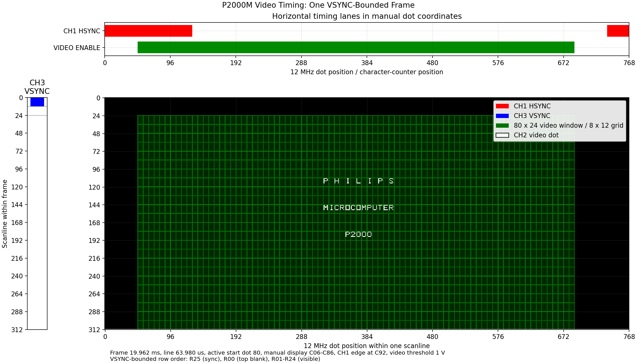
Task: Click tick label "264" on the main chart y-axis
Action: click(94, 294)
